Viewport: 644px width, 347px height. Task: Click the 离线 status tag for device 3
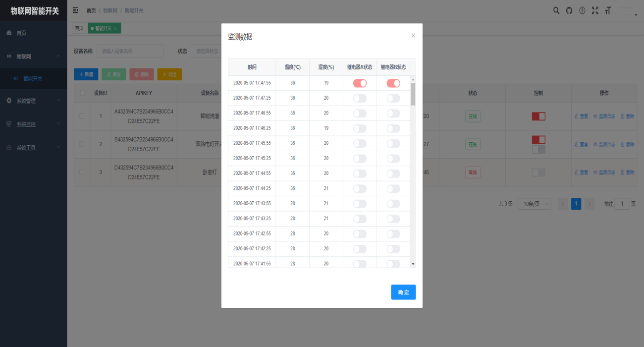(473, 173)
